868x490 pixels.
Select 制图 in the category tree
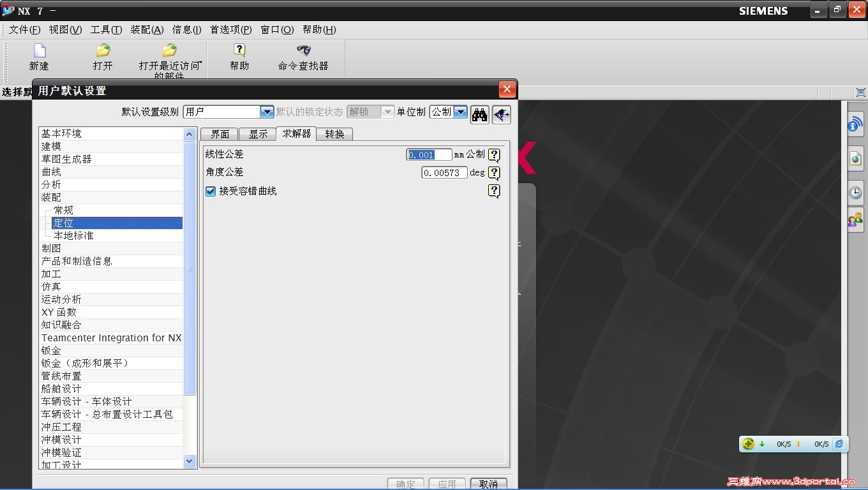pos(52,248)
